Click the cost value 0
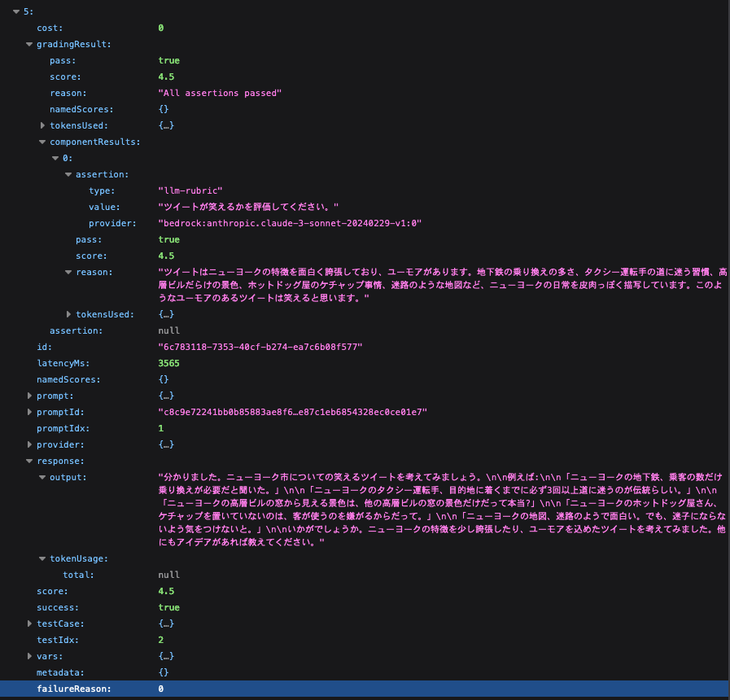 pyautogui.click(x=160, y=28)
